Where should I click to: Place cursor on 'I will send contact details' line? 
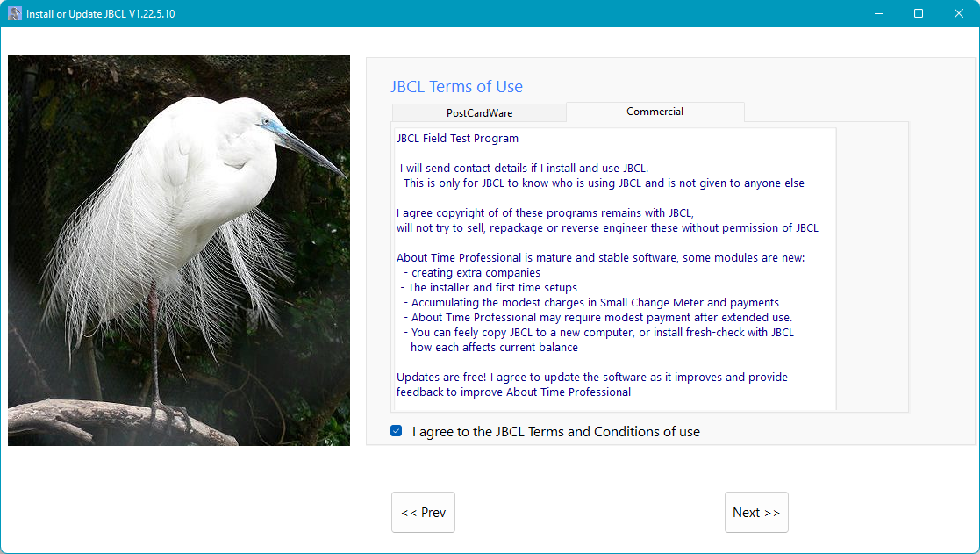coord(524,169)
